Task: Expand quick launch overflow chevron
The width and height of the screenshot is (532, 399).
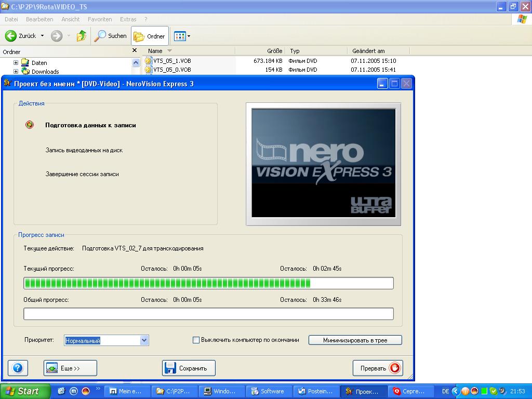Action: (x=98, y=389)
